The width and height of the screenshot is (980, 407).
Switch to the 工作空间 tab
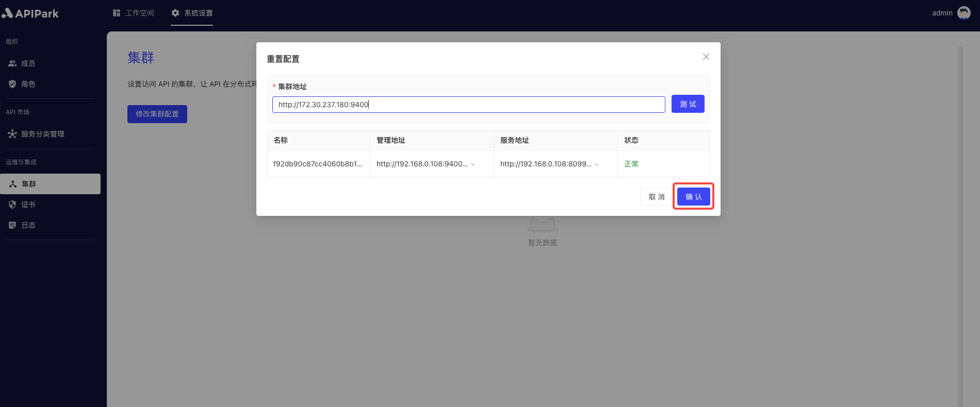coord(134,13)
